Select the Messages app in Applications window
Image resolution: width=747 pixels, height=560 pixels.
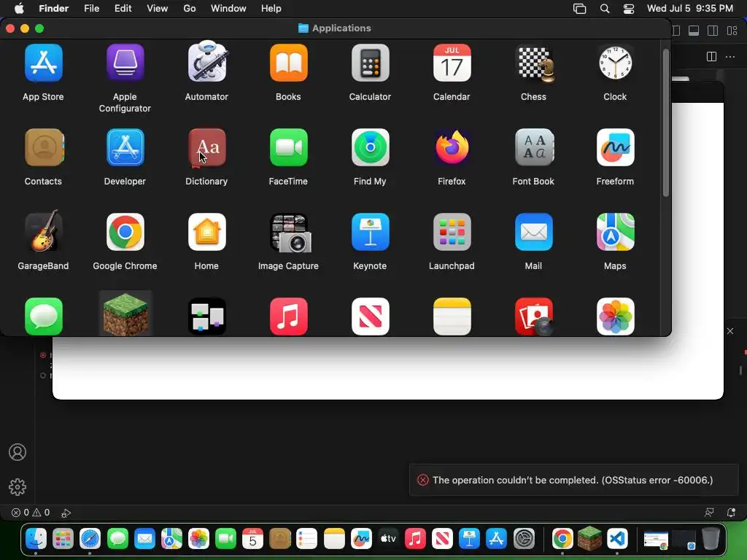(43, 316)
